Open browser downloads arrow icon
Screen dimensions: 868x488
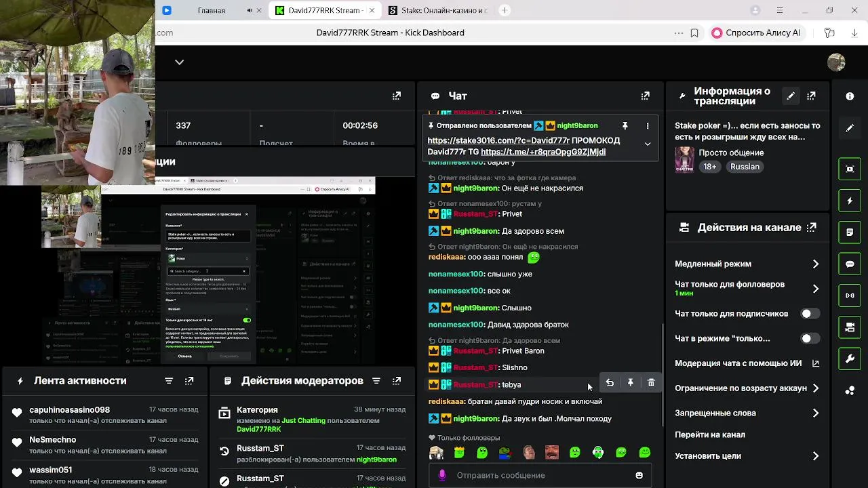click(x=853, y=33)
